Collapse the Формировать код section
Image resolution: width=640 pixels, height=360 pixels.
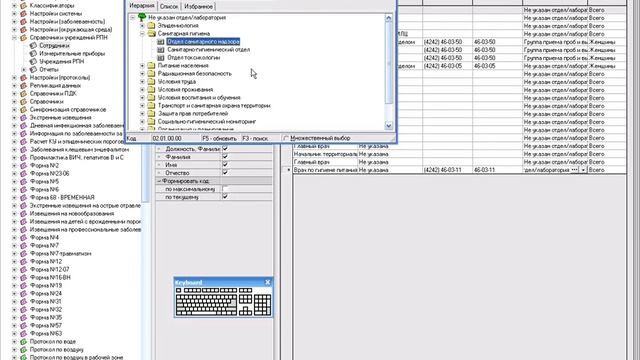(159, 181)
